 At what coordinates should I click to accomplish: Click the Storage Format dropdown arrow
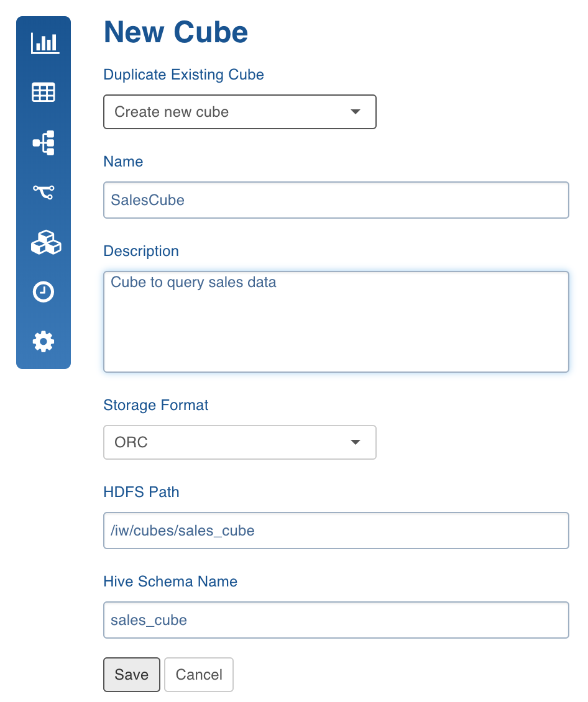point(355,442)
